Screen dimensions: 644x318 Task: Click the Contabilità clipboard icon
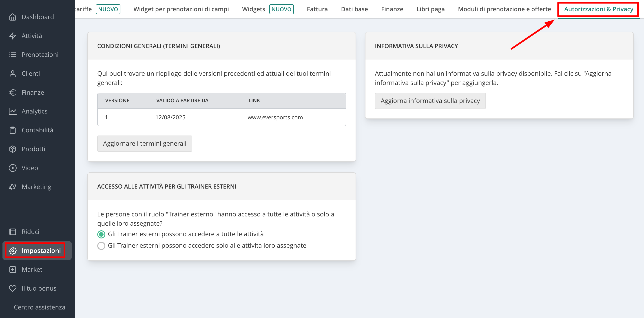[x=13, y=130]
